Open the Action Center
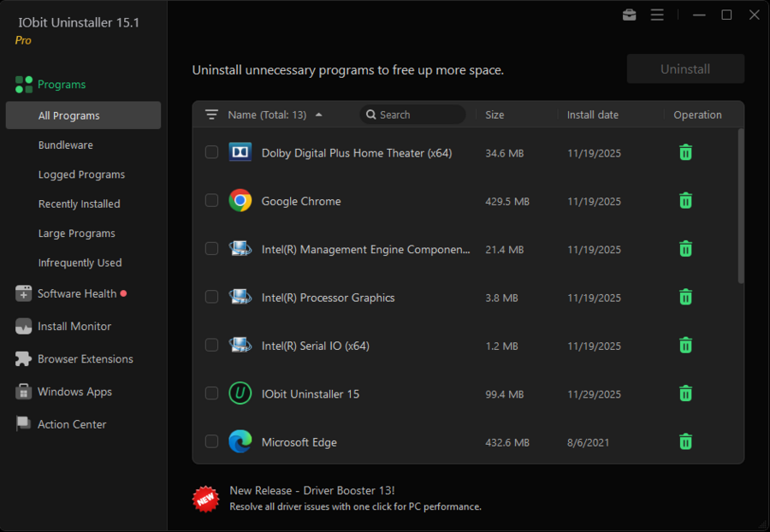Screen dimensions: 770x532 click(72, 423)
